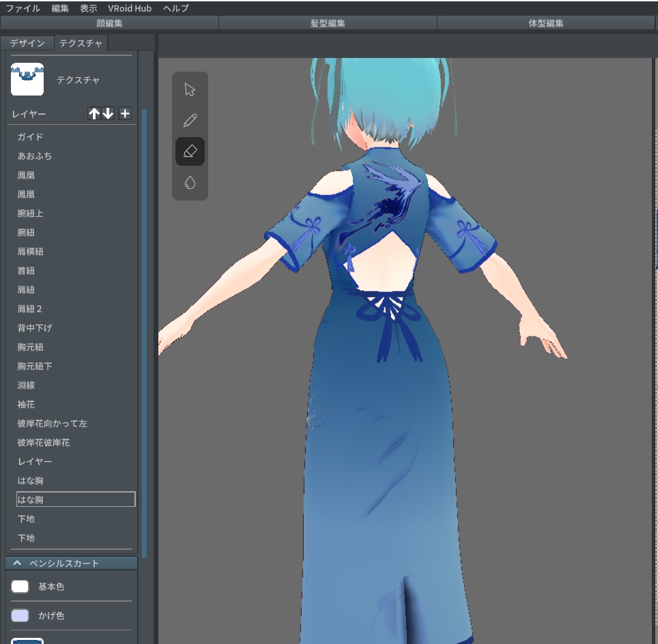Select the 鳳凰 layer
Image resolution: width=658 pixels, height=644 pixels.
27,175
